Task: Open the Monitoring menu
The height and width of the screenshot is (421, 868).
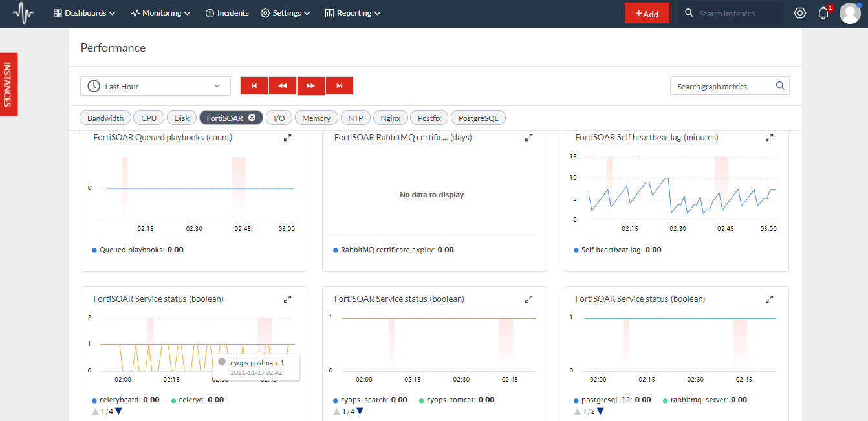Action: coord(160,12)
